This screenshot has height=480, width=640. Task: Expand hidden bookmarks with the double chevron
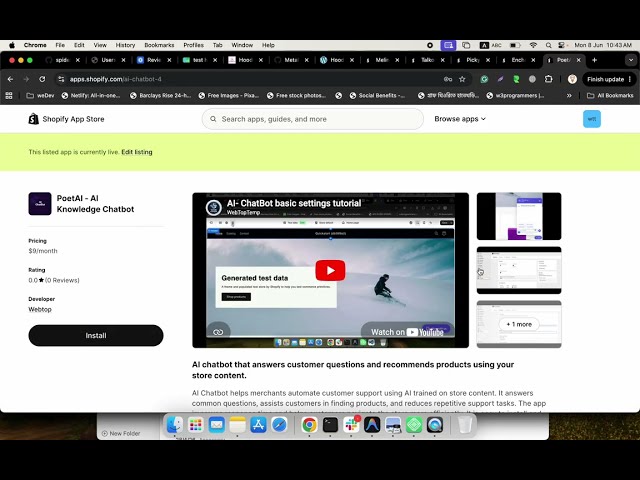pos(569,96)
